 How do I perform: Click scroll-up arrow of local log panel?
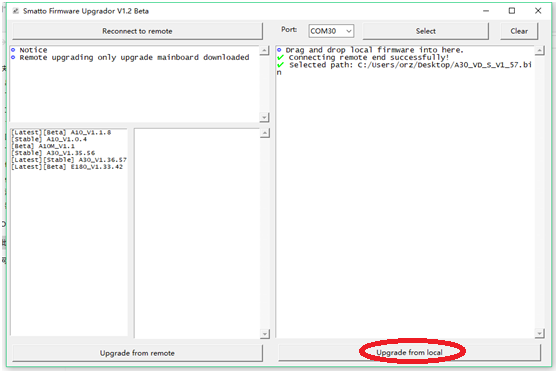539,51
